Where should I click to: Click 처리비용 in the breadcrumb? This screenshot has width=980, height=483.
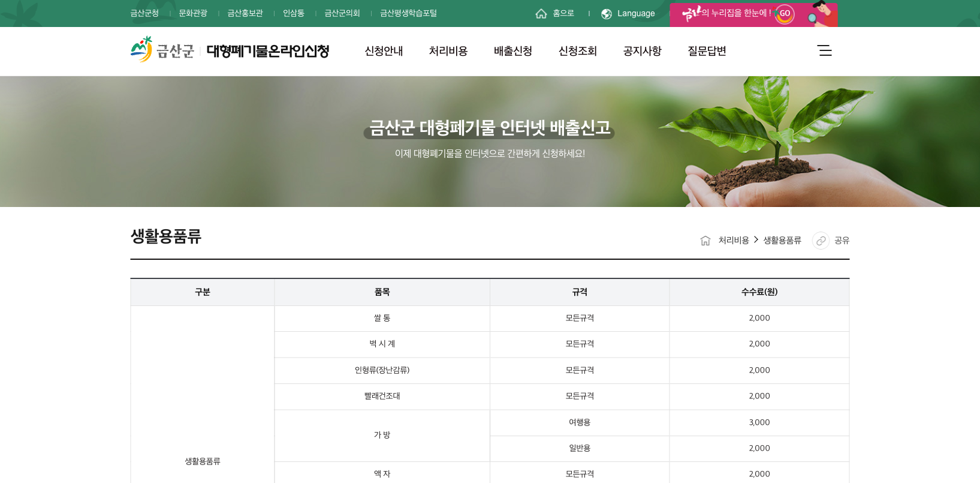[734, 240]
